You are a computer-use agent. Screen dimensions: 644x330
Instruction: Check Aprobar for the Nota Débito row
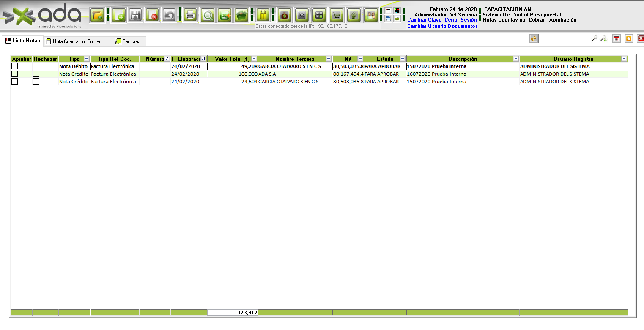pos(15,66)
